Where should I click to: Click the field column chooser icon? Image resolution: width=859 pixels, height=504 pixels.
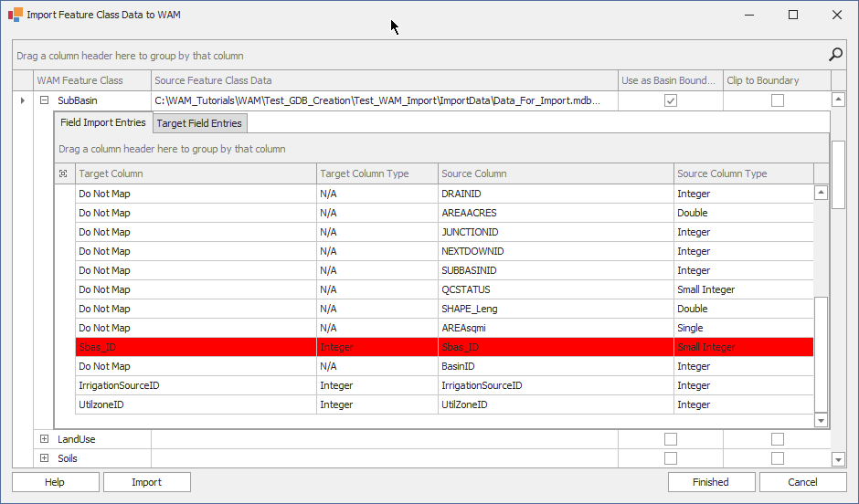64,173
